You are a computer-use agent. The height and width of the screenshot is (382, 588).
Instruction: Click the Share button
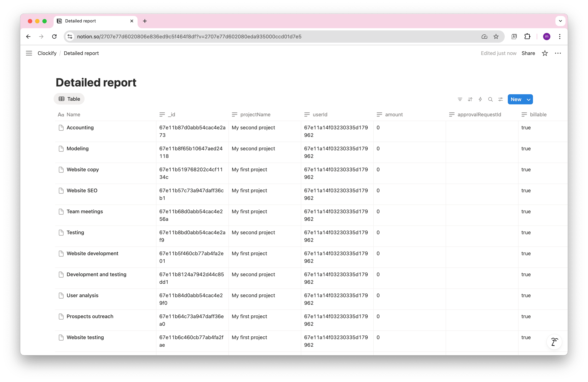pos(528,53)
